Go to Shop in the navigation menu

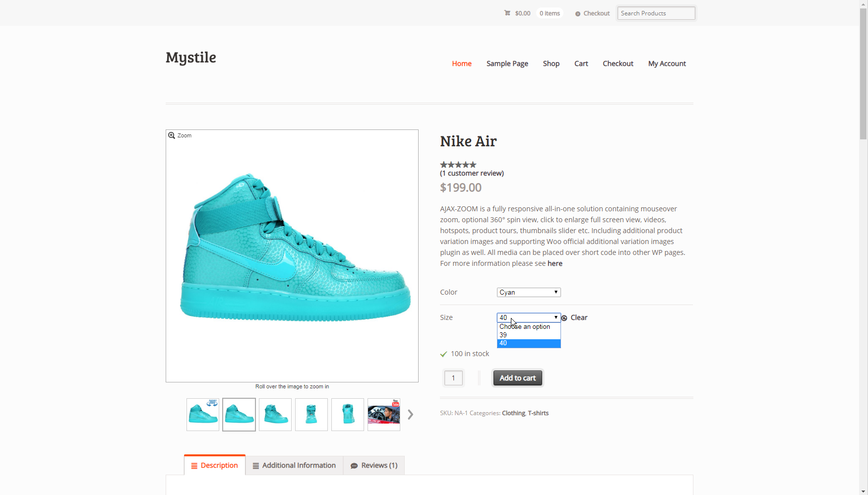pyautogui.click(x=551, y=63)
